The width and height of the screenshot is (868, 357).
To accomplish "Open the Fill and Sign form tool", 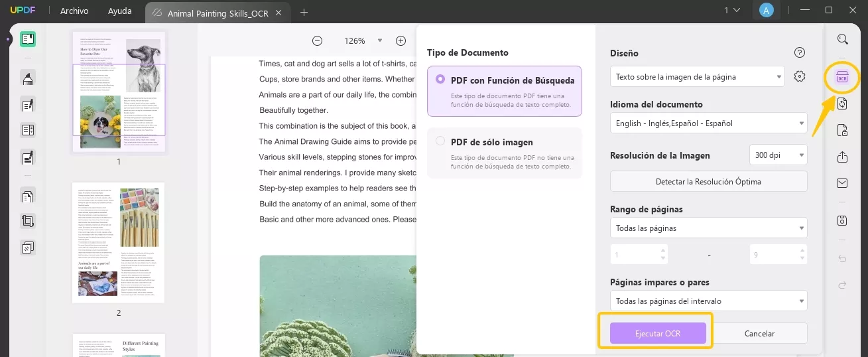I will [28, 158].
